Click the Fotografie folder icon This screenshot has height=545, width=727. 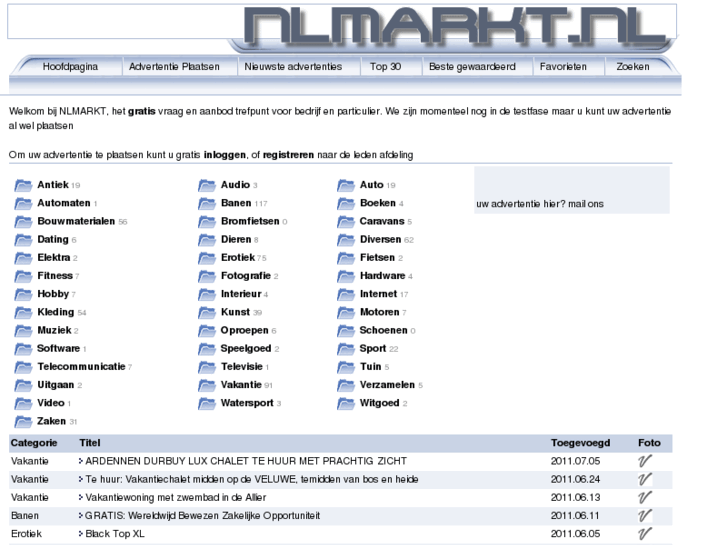pos(207,276)
